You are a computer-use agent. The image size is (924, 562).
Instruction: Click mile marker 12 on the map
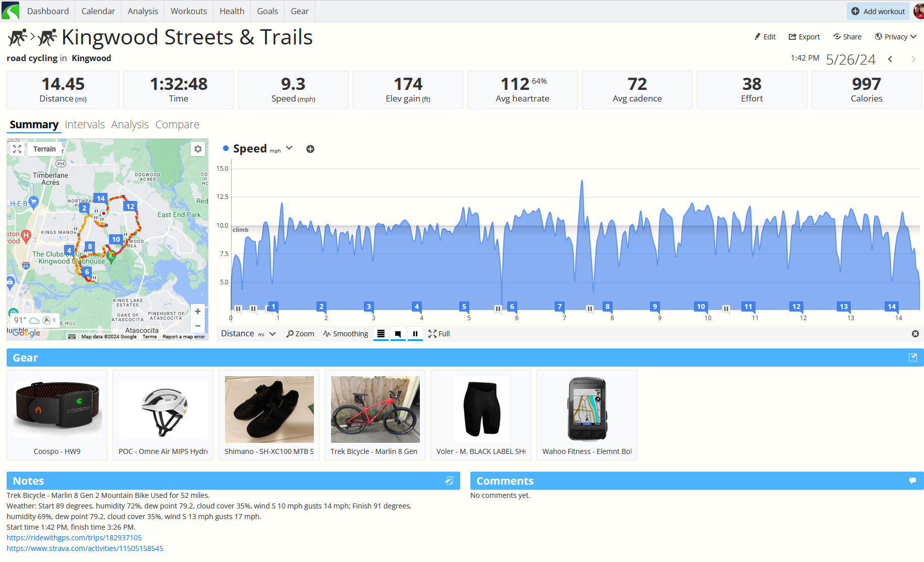[x=130, y=206]
